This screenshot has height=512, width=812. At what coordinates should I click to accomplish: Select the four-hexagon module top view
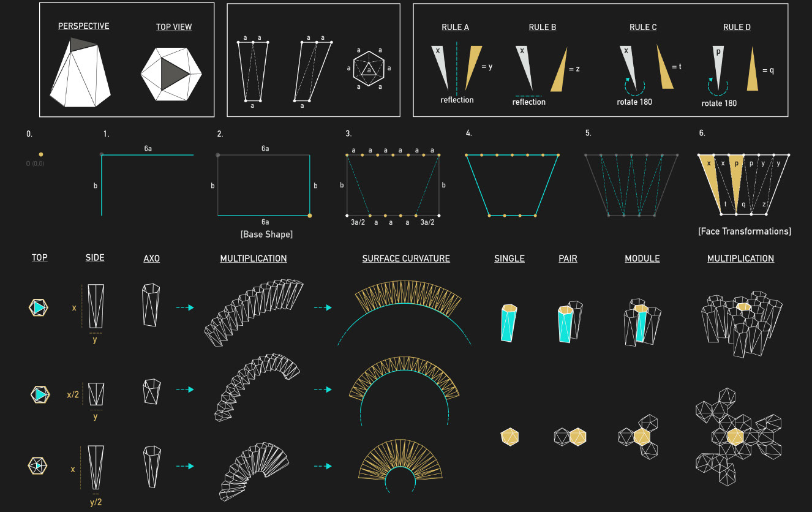pyautogui.click(x=639, y=437)
